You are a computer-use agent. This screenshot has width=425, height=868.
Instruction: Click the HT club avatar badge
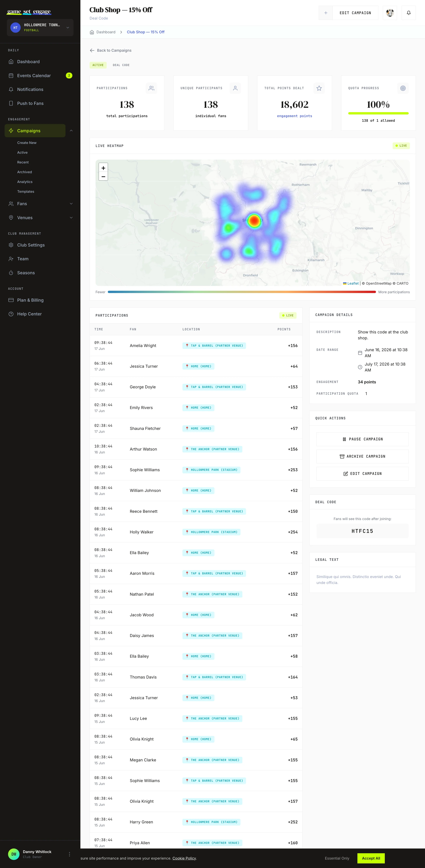tap(16, 28)
